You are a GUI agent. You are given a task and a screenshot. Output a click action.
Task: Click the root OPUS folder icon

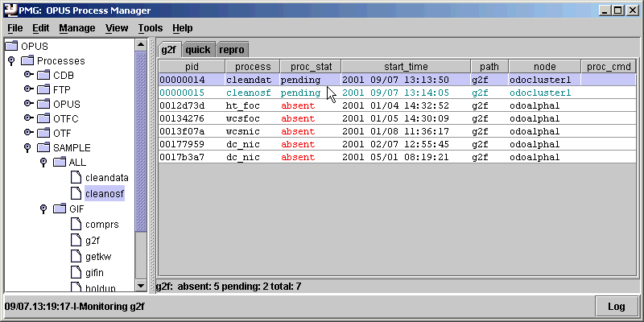click(13, 46)
